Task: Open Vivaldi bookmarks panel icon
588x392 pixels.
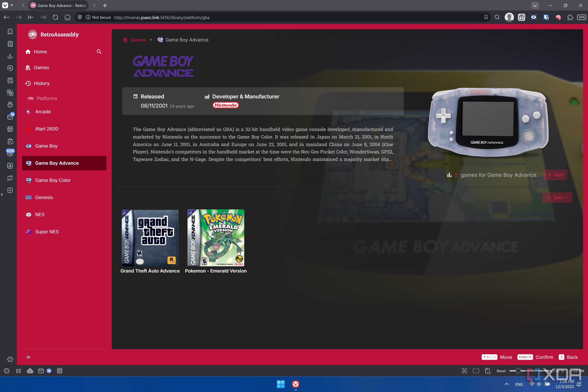Action: [10, 32]
